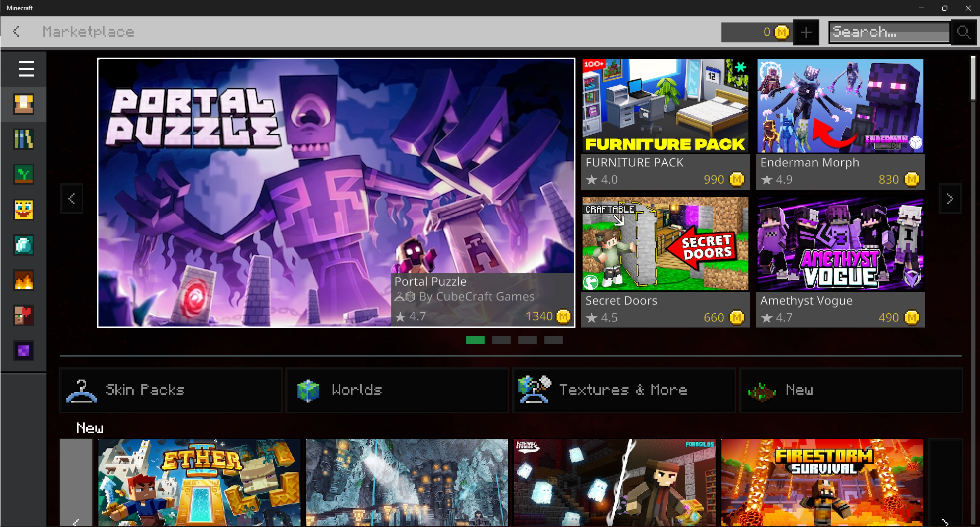Click the Marketplace header title
This screenshot has height=527, width=980.
88,32
